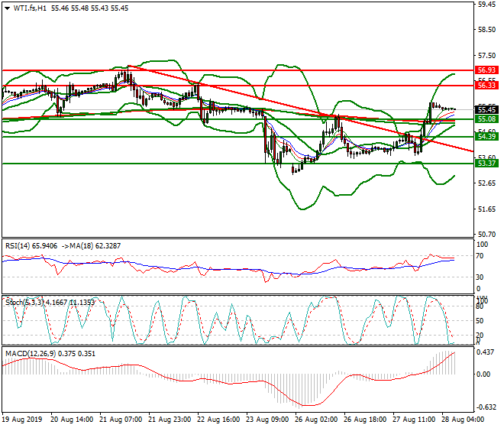The height and width of the screenshot is (428, 504).
Task: Click the Stochastic scale value 50
Action: (480, 321)
